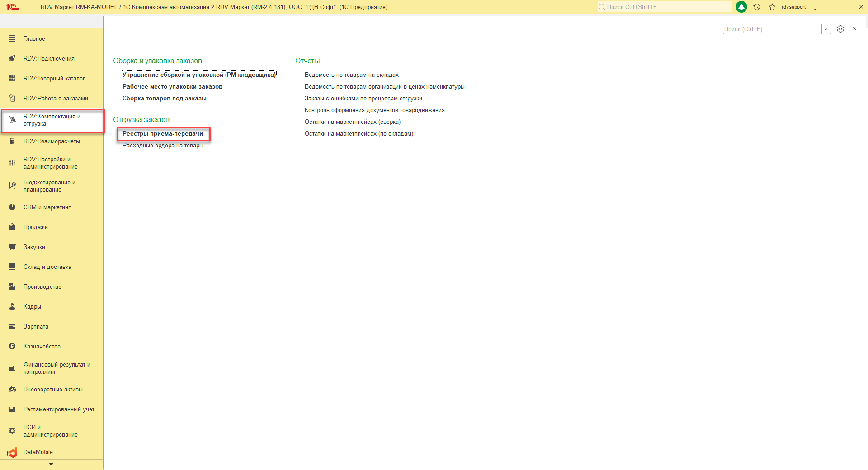
Task: Click the person icon for Кадры
Action: click(x=12, y=307)
